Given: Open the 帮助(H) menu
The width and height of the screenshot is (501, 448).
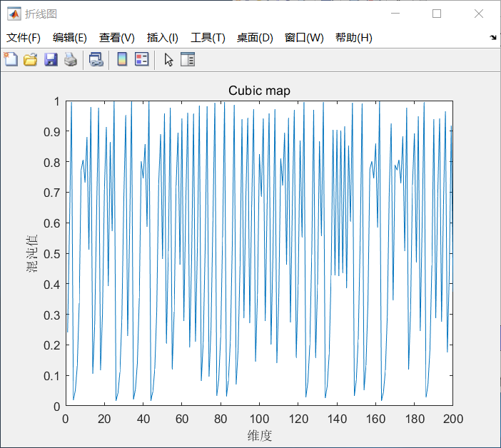Looking at the screenshot, I should (354, 38).
